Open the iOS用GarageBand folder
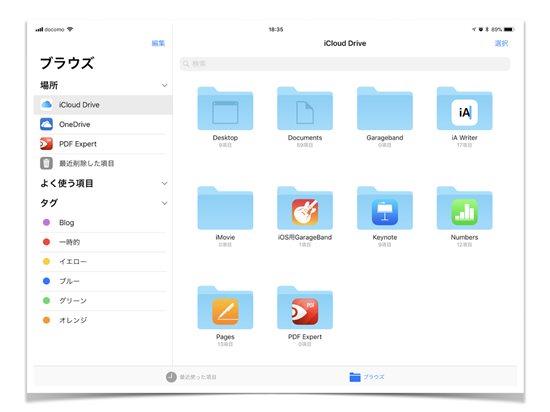Image resolution: width=550 pixels, height=412 pixels. (x=305, y=208)
